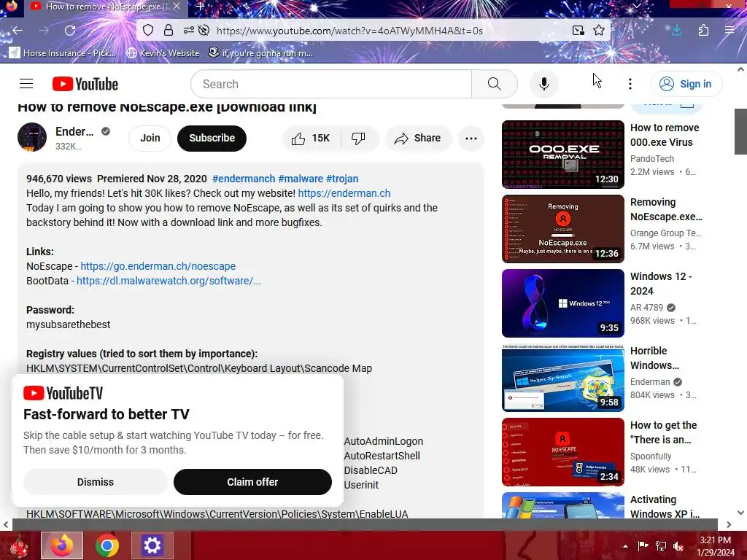747x560 pixels.
Task: Open more actions ellipsis under video
Action: click(x=471, y=138)
